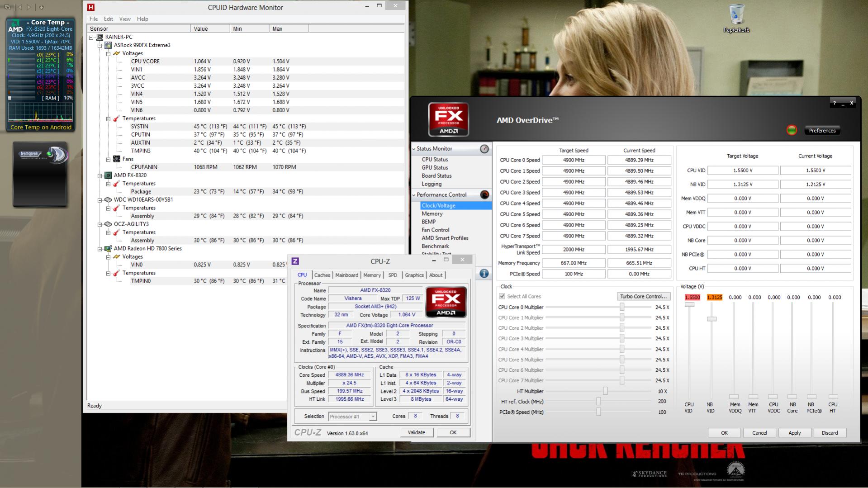Collapse the AMD Radeon HD 7800 Series node
This screenshot has width=868, height=488.
[x=100, y=249]
